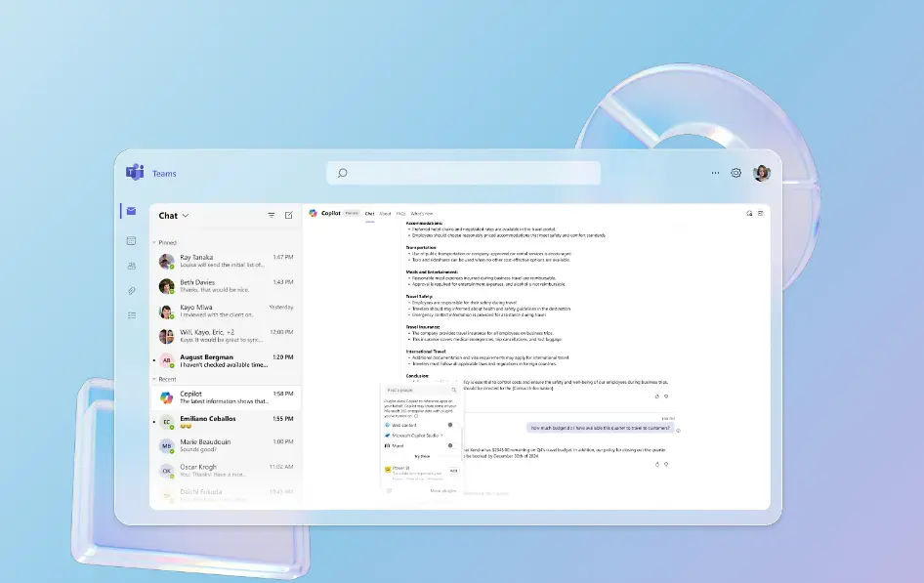Open the Settings gear icon
Viewport: 924px width, 583px height.
736,173
